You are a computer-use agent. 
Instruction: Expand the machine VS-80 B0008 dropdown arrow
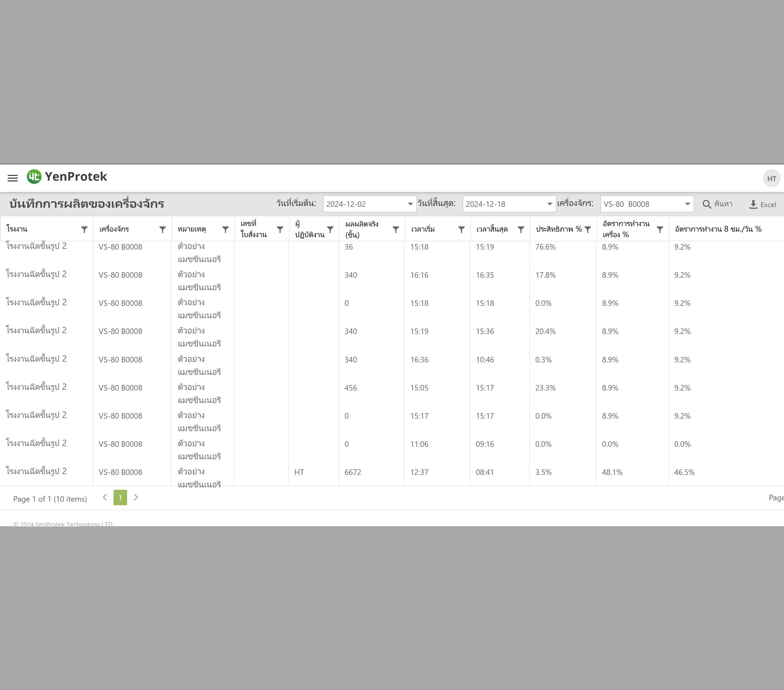click(x=687, y=204)
